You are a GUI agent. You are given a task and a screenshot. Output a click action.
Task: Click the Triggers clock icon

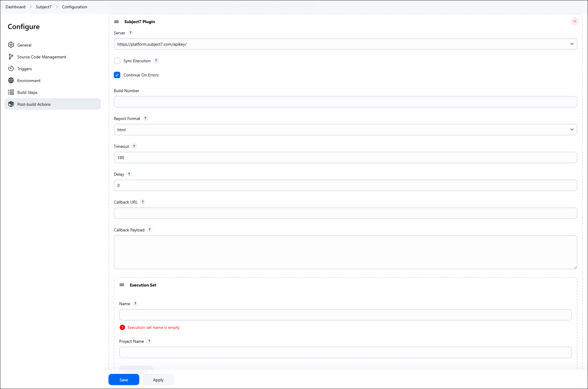tap(11, 68)
